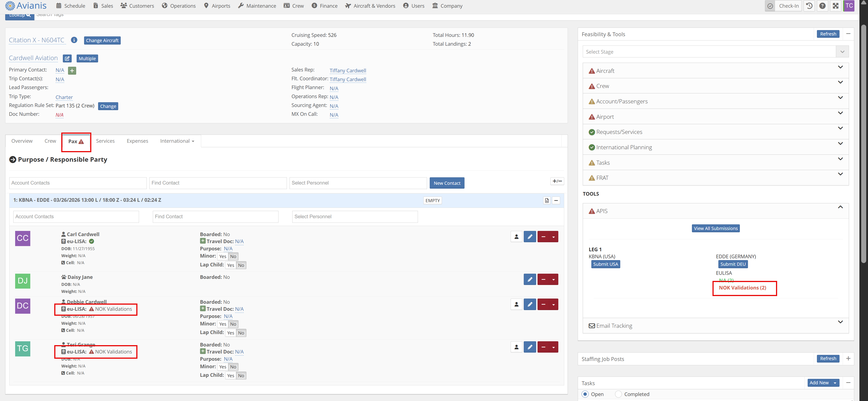
Task: Click the fullscreen expand icon in top bar
Action: [835, 6]
